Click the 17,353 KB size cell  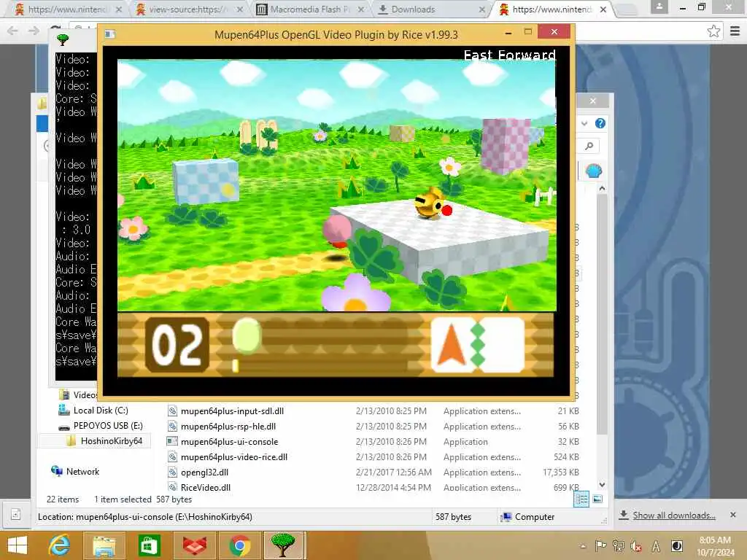[561, 472]
